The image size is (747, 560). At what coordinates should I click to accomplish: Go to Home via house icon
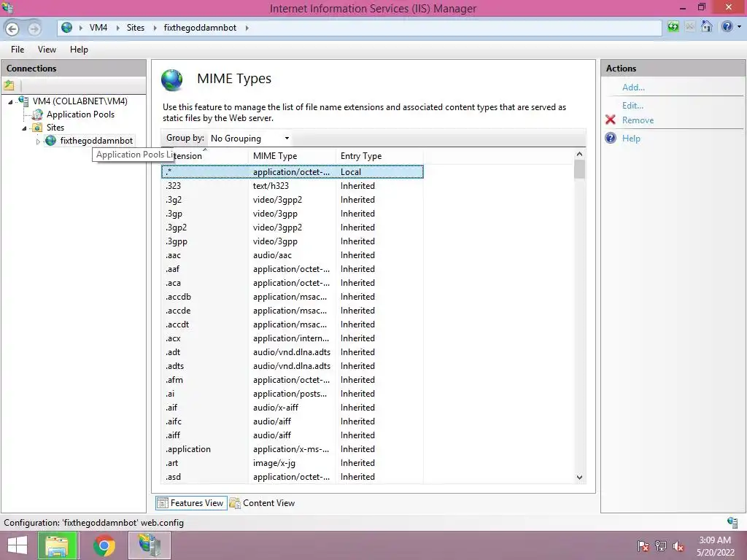pyautogui.click(x=706, y=27)
